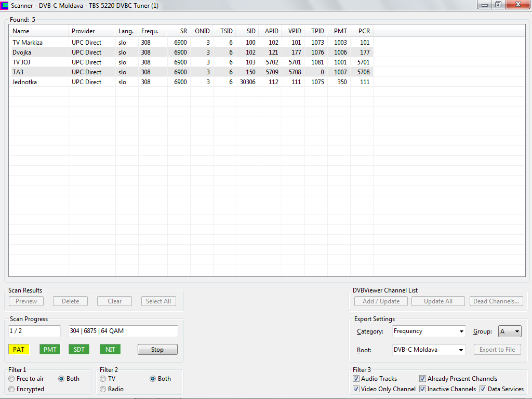Click the green PMT status indicator
This screenshot has width=532, height=399.
click(50, 350)
